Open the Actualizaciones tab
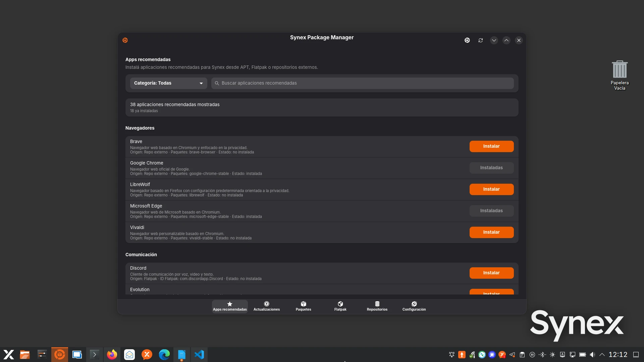 pos(267,306)
